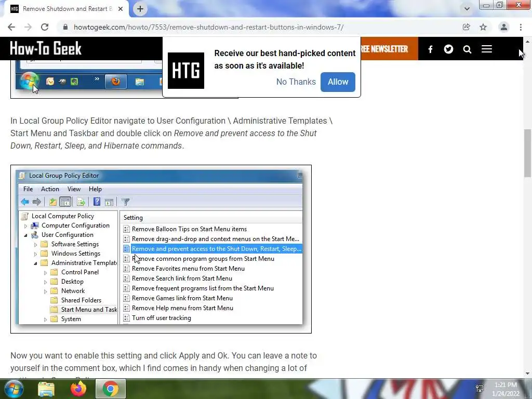Open Windows Explorer from taskbar
This screenshot has width=532, height=399.
tap(46, 389)
